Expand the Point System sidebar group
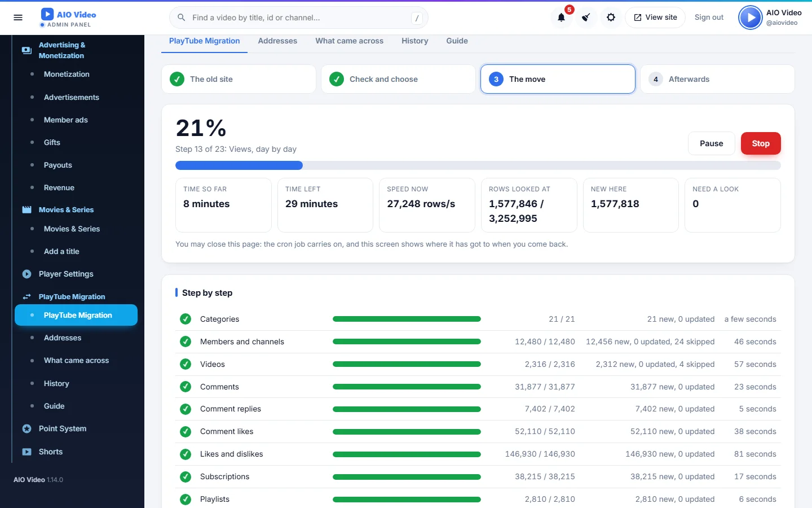The width and height of the screenshot is (812, 508). [76, 428]
